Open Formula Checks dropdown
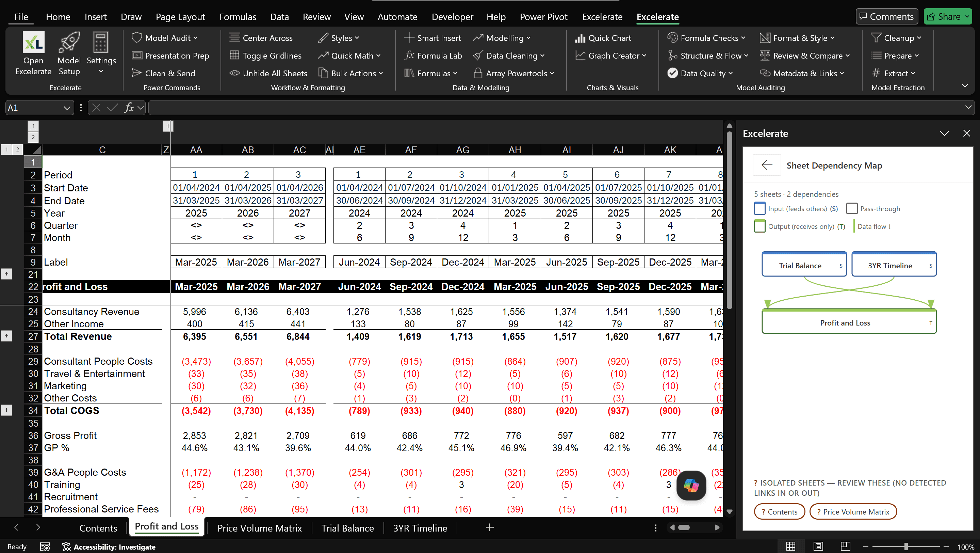Screen dimensions: 980x553 click(x=706, y=38)
